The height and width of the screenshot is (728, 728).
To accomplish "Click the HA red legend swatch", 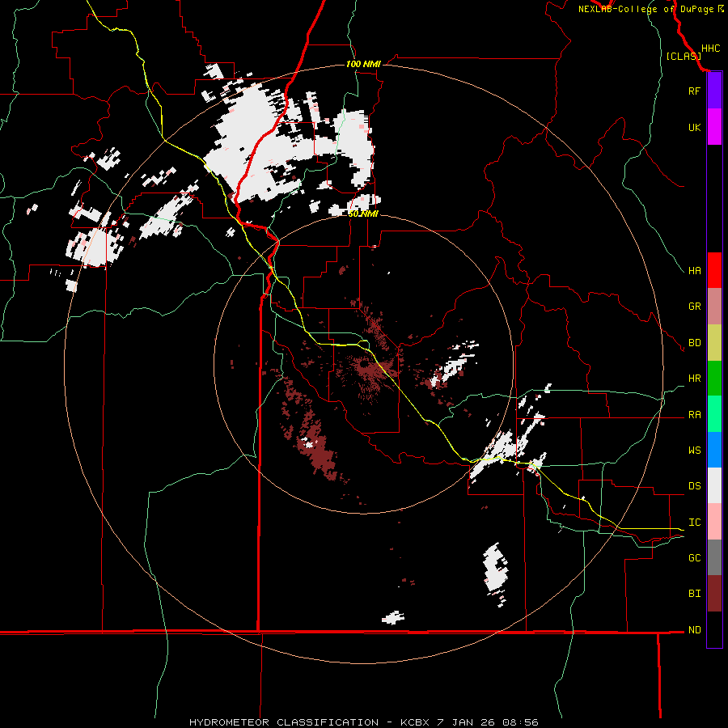I will [x=714, y=270].
